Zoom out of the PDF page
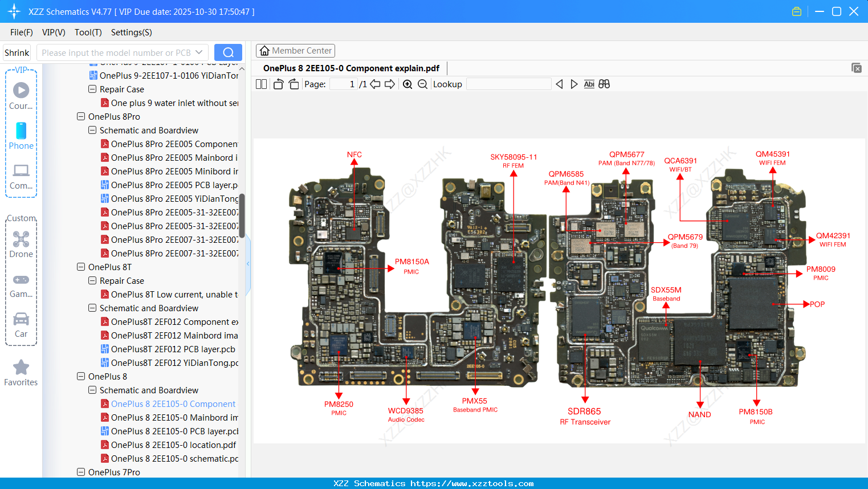The height and width of the screenshot is (489, 868). (x=422, y=84)
